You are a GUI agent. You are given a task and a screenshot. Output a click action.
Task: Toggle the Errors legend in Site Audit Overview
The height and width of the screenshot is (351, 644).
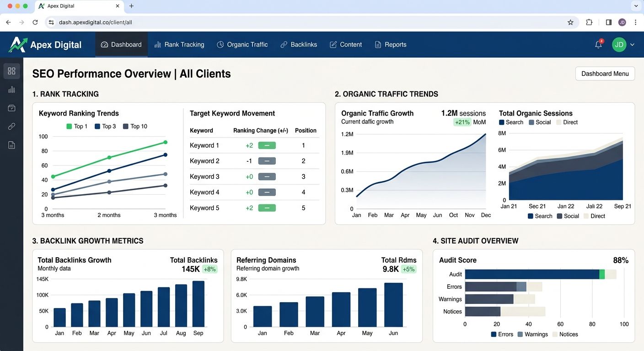(x=502, y=334)
